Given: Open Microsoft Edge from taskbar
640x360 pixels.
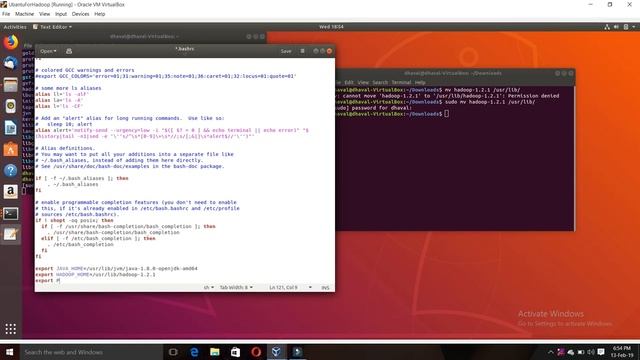Looking at the screenshot, I should point(194,352).
